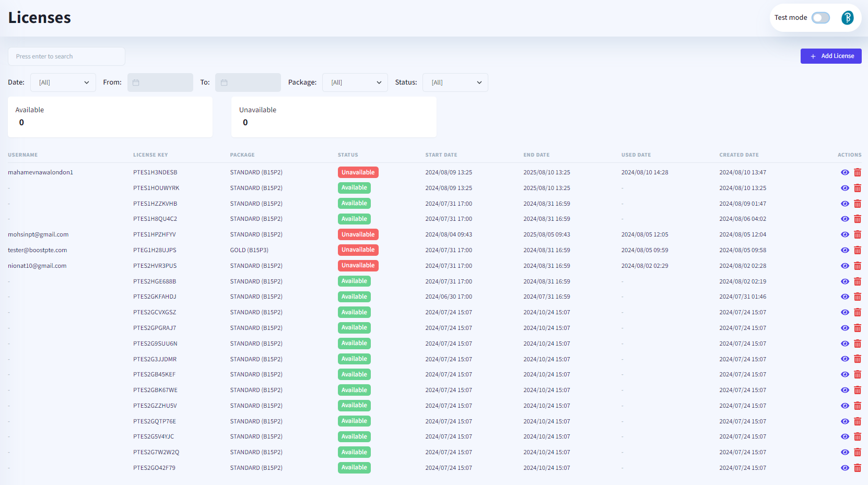Remove license PTES2GB45KEF via trash icon
The image size is (868, 485).
coord(857,374)
